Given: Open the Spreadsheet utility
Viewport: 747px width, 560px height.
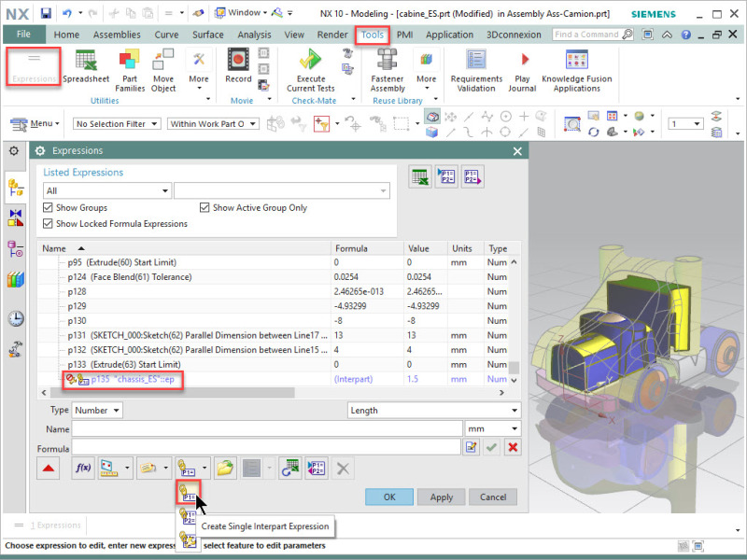Looking at the screenshot, I should (86, 66).
